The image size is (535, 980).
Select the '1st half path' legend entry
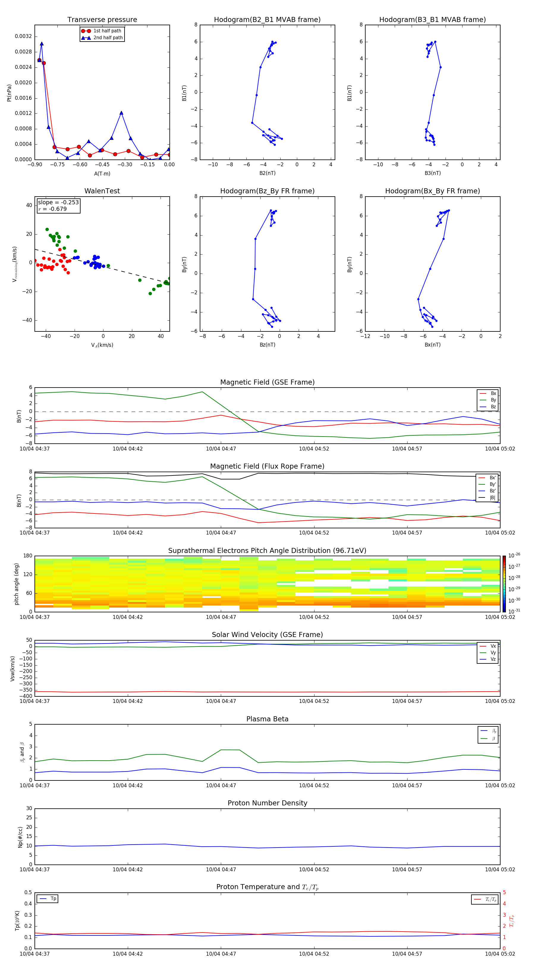[102, 31]
